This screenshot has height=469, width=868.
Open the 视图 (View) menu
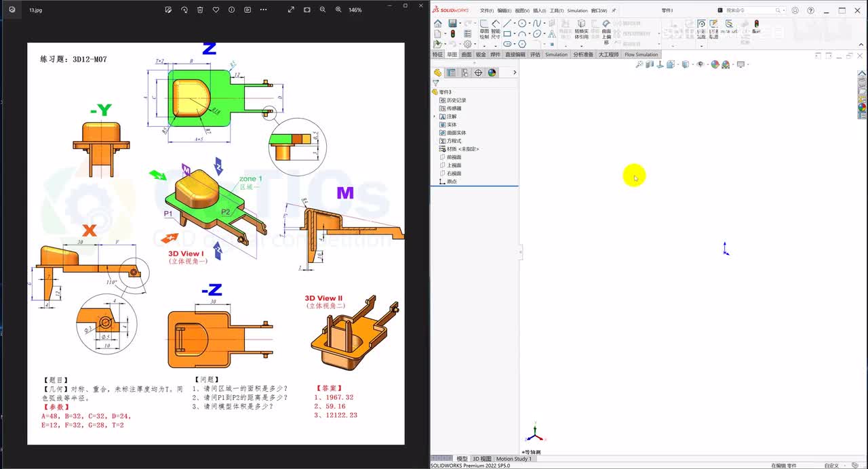[521, 11]
